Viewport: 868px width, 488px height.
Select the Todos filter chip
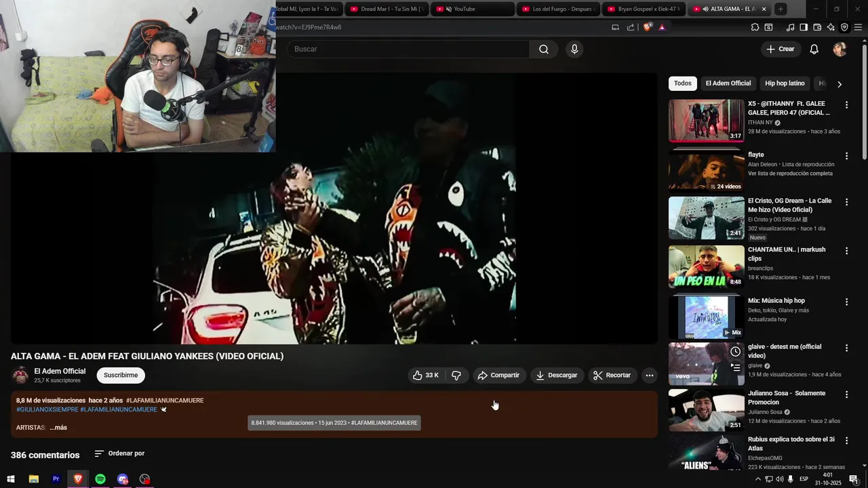(683, 83)
